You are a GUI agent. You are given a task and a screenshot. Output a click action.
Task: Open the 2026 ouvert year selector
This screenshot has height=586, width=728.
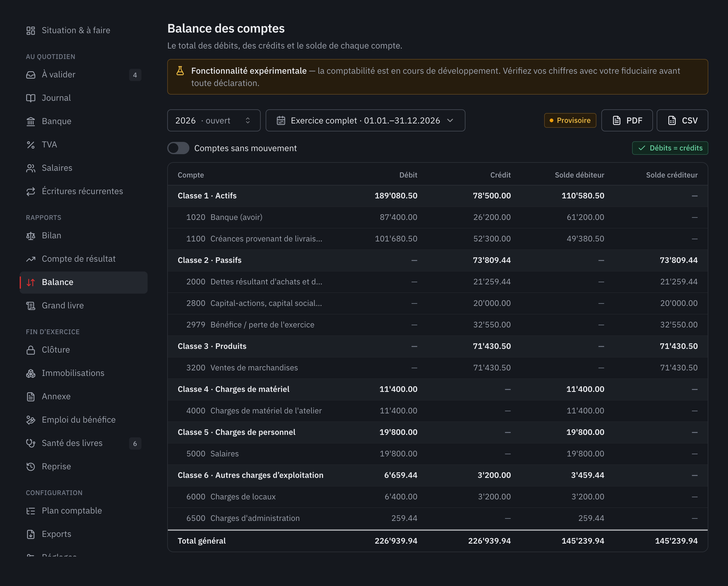click(214, 120)
